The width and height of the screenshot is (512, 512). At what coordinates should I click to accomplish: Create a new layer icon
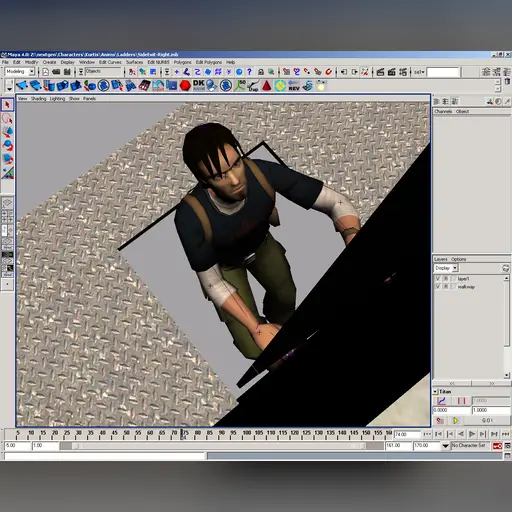coord(505,268)
